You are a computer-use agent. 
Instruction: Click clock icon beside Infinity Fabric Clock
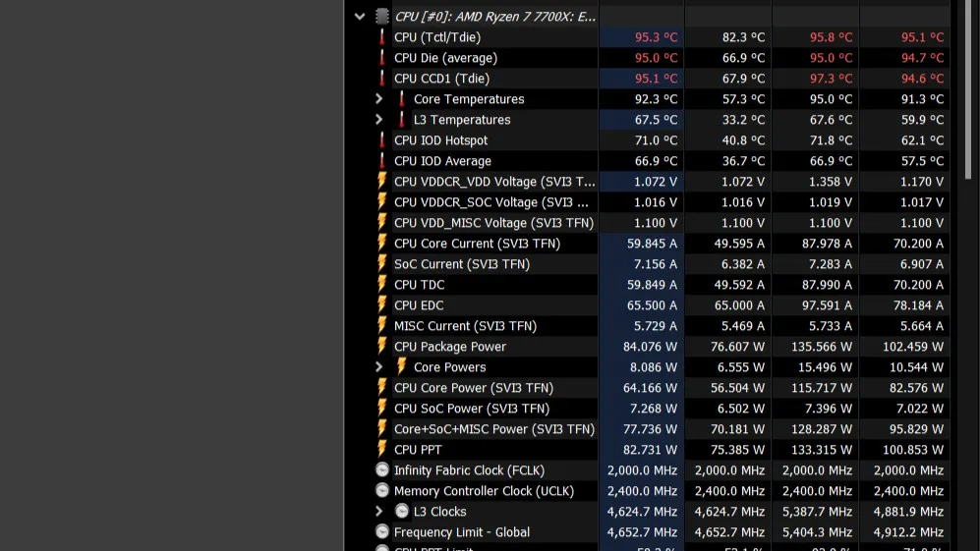(x=382, y=470)
